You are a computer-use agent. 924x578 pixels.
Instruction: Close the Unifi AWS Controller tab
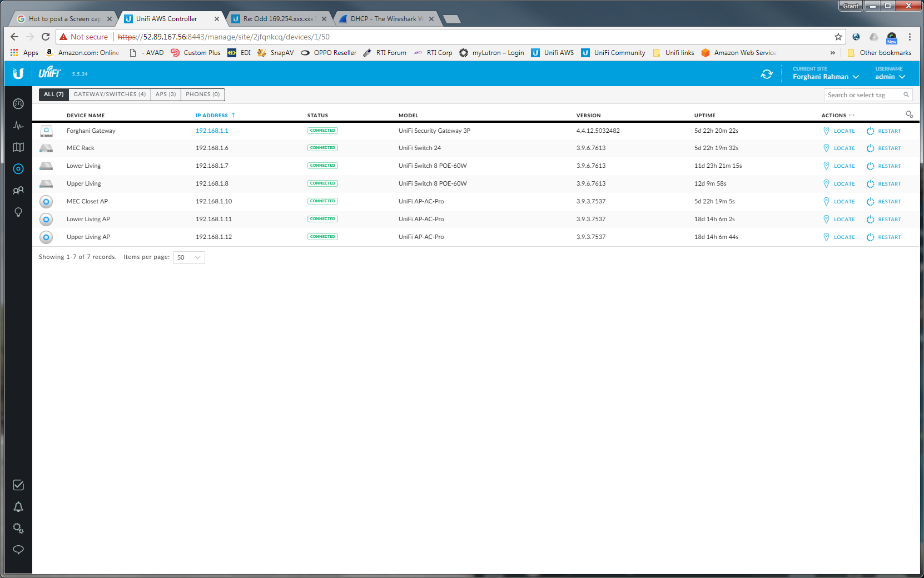click(217, 19)
